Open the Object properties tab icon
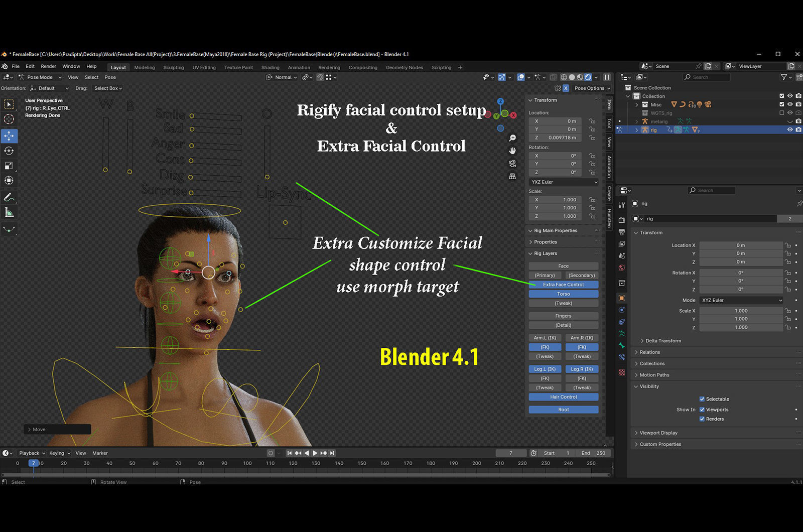Viewport: 803px width, 532px height. (622, 298)
